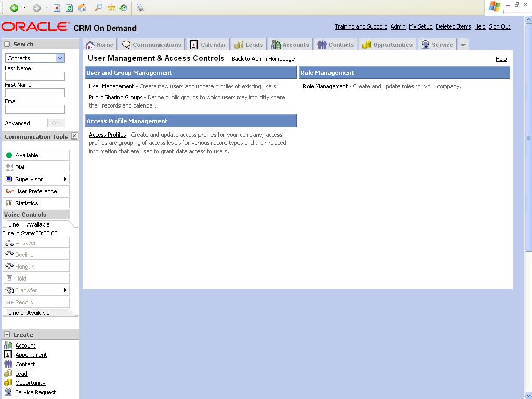Open User Preference in Communication Tools
This screenshot has height=399, width=532.
click(x=36, y=191)
